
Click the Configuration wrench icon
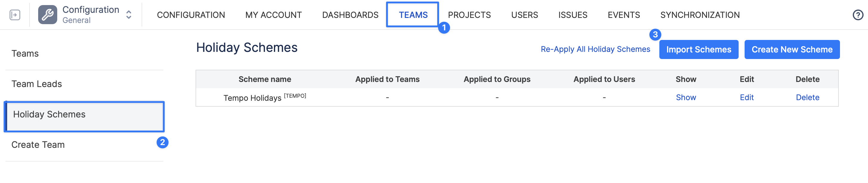pyautogui.click(x=47, y=15)
